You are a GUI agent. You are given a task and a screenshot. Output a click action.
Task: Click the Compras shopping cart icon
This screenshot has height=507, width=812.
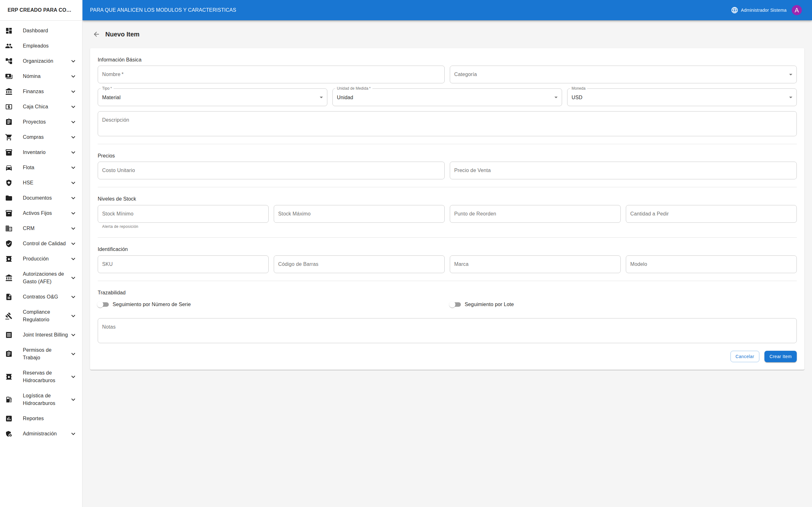pos(9,137)
